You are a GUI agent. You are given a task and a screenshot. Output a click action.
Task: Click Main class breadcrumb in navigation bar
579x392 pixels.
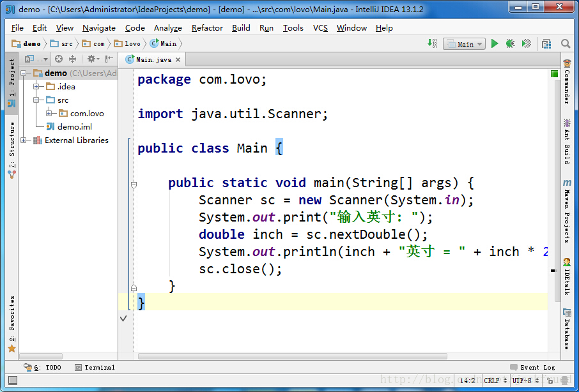tap(163, 44)
